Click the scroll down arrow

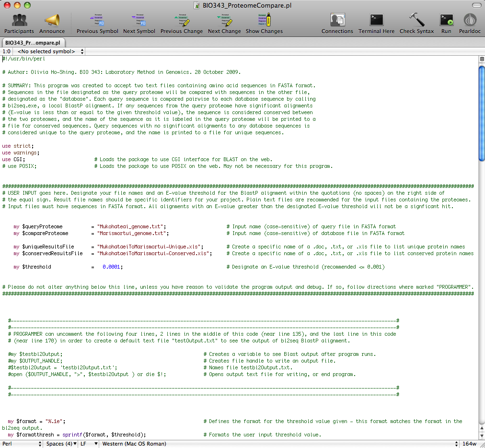482,436
